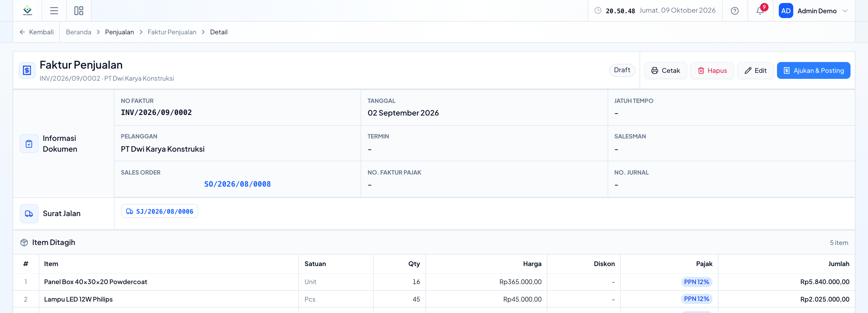Click the Draft status badge
This screenshot has height=313, width=868.
coord(622,70)
